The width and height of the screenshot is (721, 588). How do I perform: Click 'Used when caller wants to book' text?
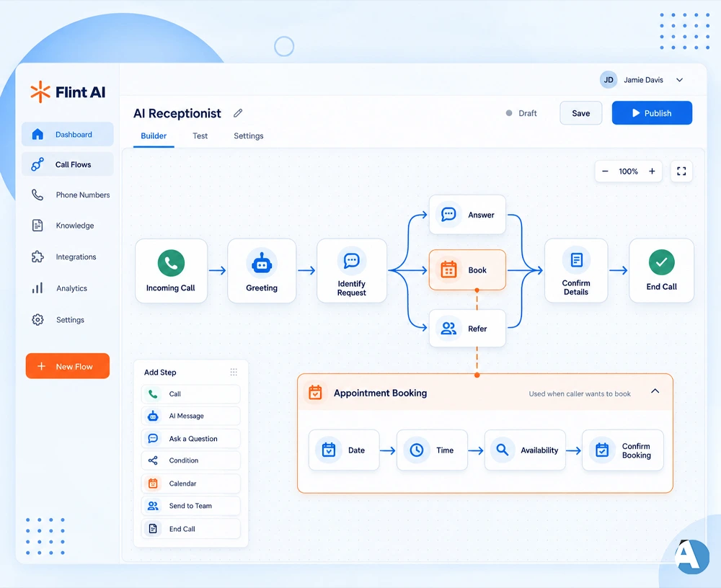click(580, 393)
